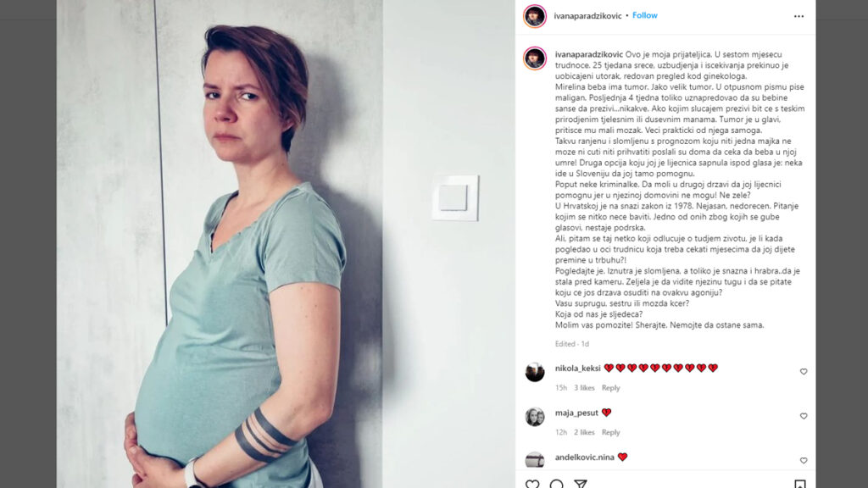This screenshot has height=488, width=868.
Task: Visit andelkovic.nina's profile via username
Action: [x=585, y=457]
